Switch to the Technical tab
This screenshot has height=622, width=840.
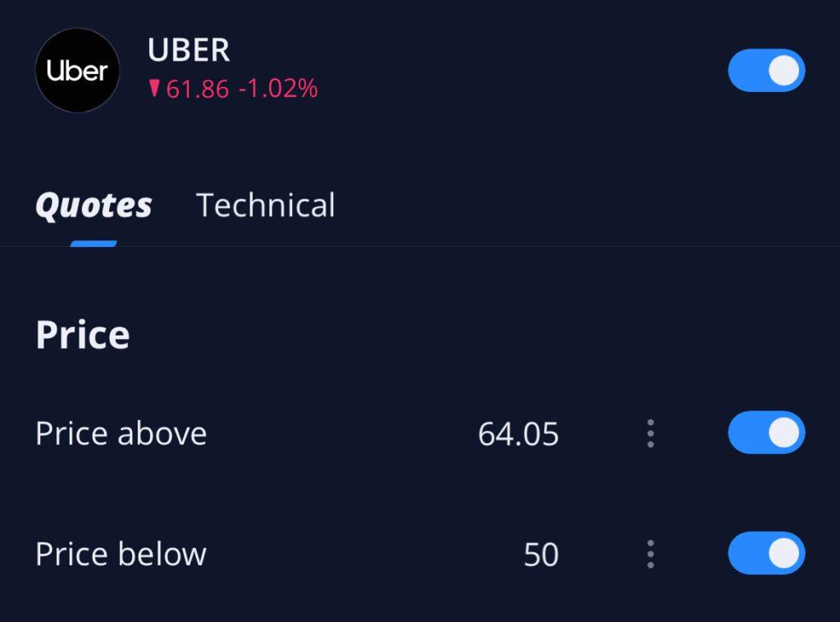point(266,205)
